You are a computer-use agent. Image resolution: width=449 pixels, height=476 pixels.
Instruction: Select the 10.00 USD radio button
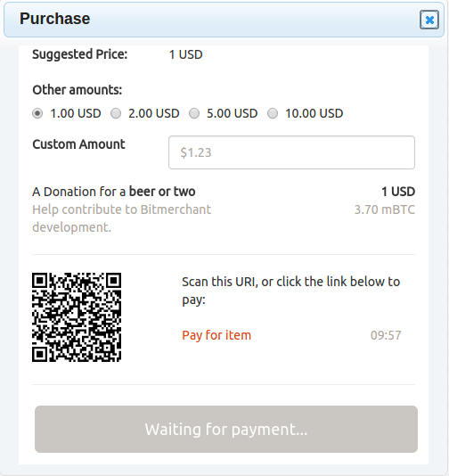click(273, 113)
